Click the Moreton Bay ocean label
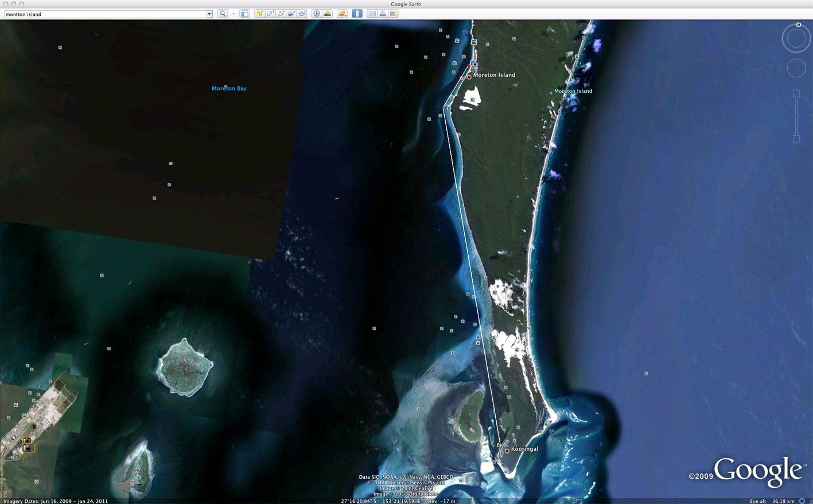 click(x=229, y=88)
